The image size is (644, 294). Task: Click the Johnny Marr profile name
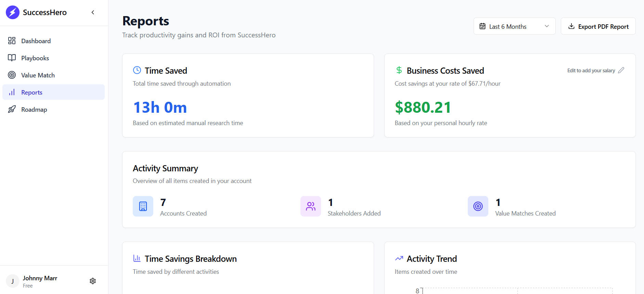tap(40, 278)
